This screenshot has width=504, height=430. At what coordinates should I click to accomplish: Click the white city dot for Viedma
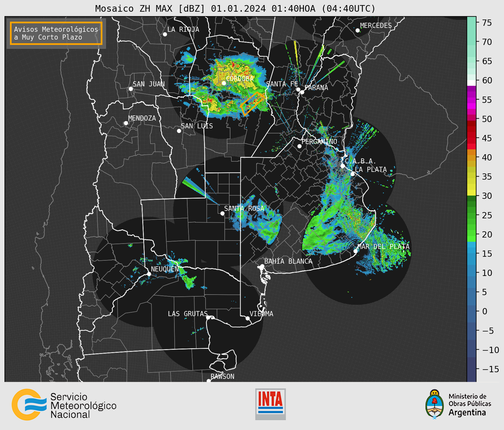tap(248, 318)
